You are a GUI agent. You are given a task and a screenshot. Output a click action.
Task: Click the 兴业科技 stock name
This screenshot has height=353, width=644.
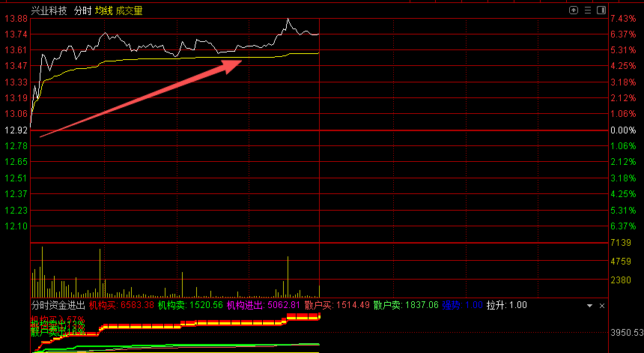point(49,11)
